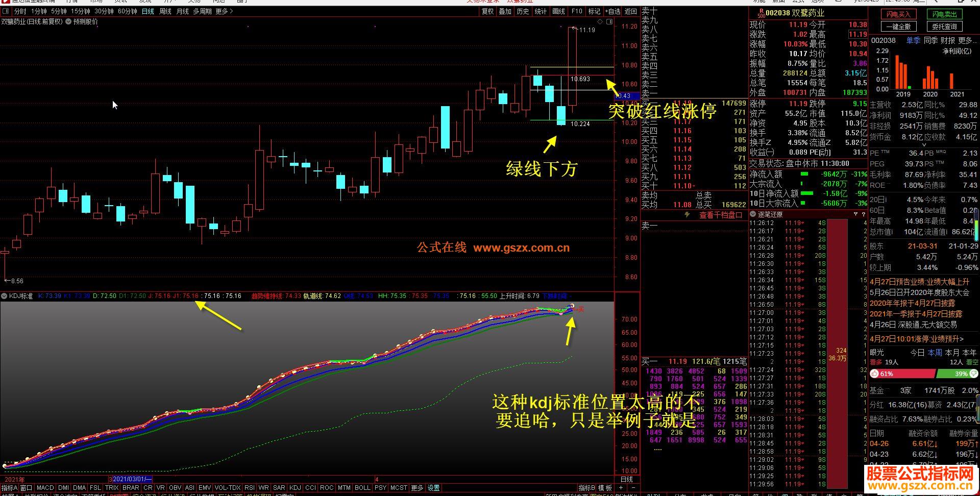Open the 查看千档盘口 link

click(x=721, y=215)
